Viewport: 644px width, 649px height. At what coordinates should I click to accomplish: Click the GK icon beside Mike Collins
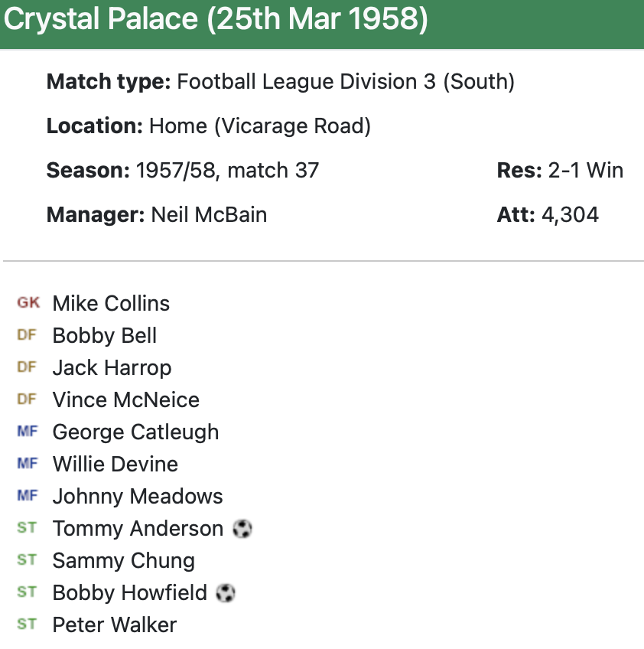click(x=28, y=303)
